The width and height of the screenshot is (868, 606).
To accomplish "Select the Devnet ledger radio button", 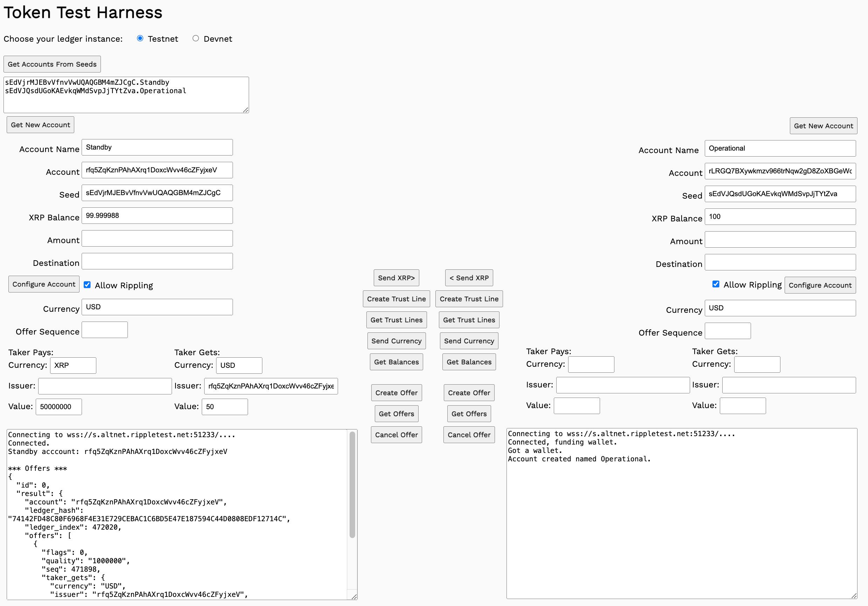I will [x=195, y=39].
